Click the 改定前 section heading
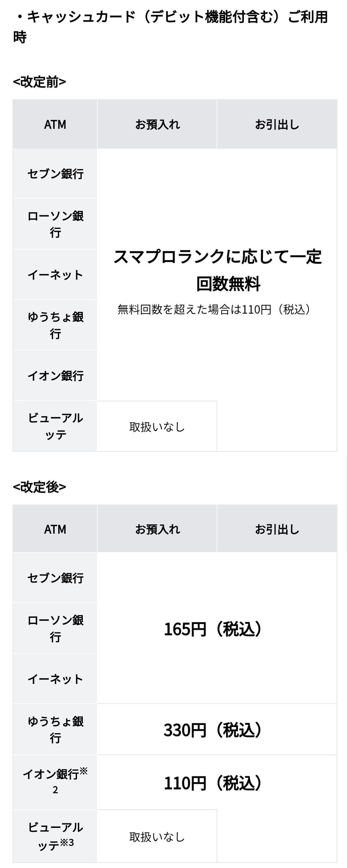 tap(39, 82)
